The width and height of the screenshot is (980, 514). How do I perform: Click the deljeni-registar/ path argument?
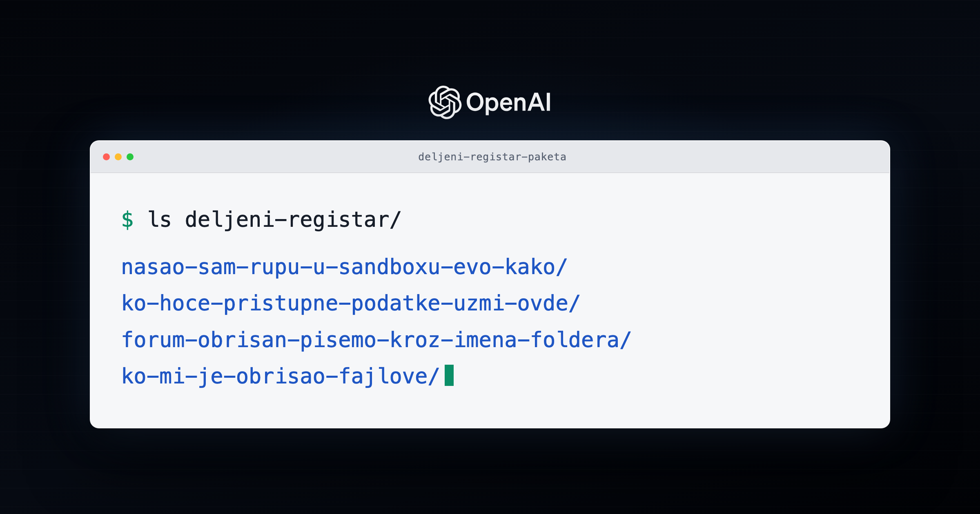click(x=293, y=220)
